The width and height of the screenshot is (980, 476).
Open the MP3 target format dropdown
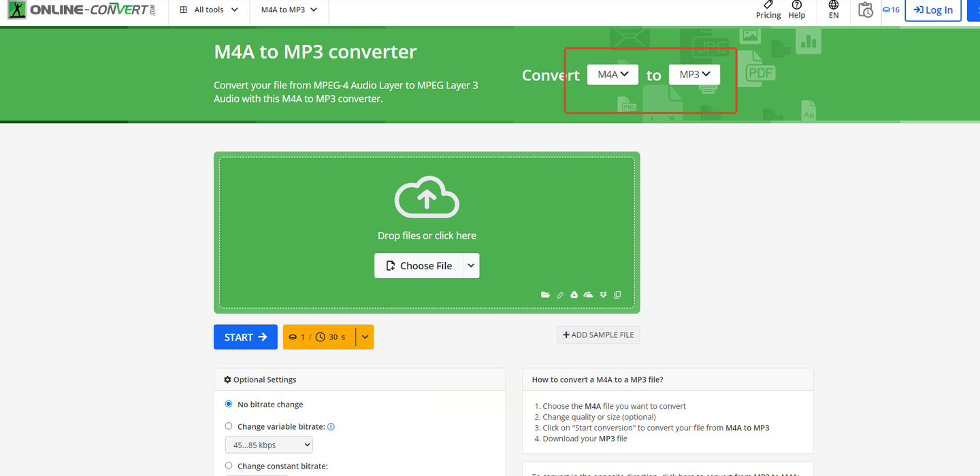[694, 74]
